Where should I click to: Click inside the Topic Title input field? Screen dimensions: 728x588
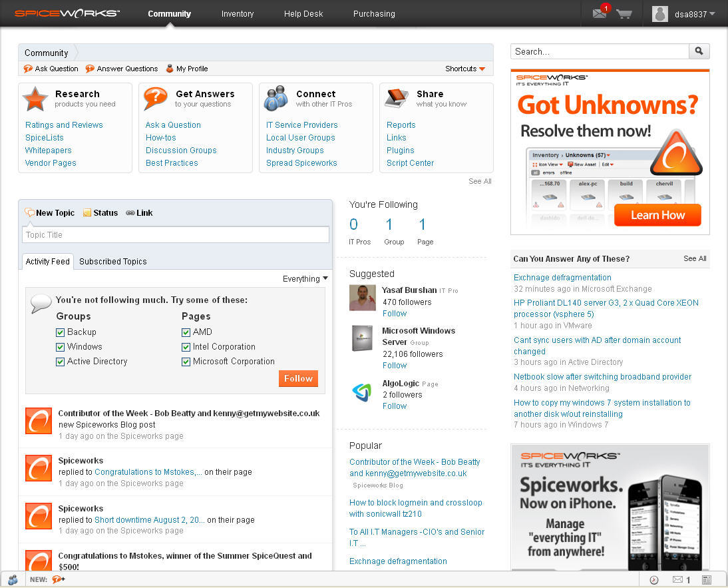(x=175, y=234)
